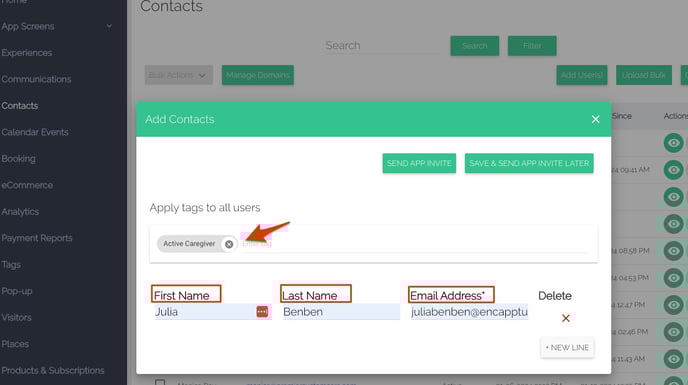Screen dimensions: 688x385
Task: Click Send App Invite button
Action: tap(419, 163)
